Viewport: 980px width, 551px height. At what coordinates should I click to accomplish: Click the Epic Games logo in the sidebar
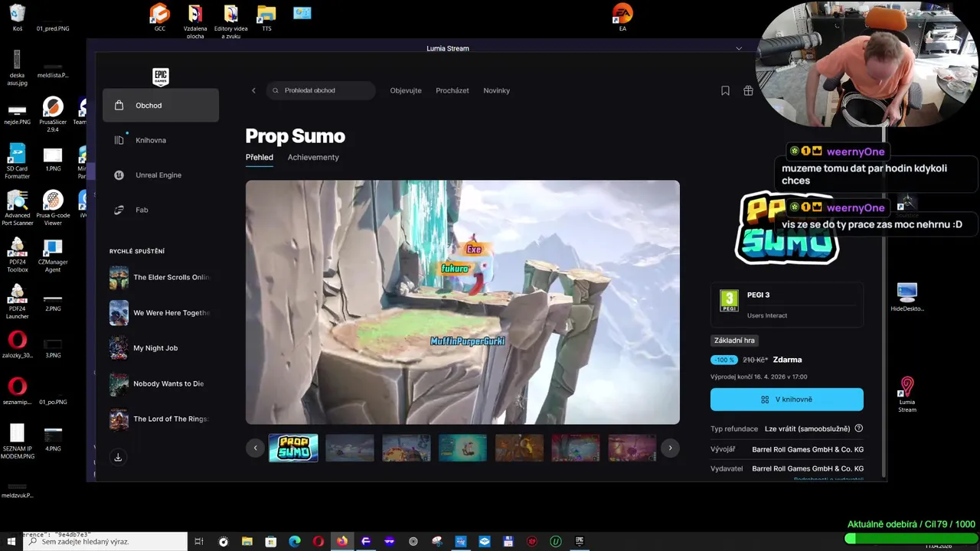click(161, 77)
